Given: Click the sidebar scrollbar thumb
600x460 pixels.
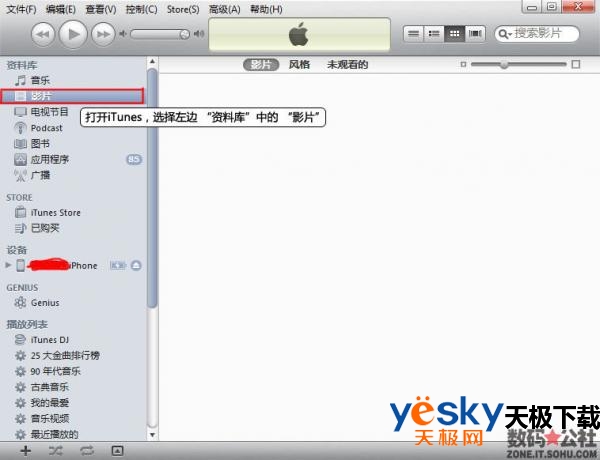Looking at the screenshot, I should (x=152, y=188).
